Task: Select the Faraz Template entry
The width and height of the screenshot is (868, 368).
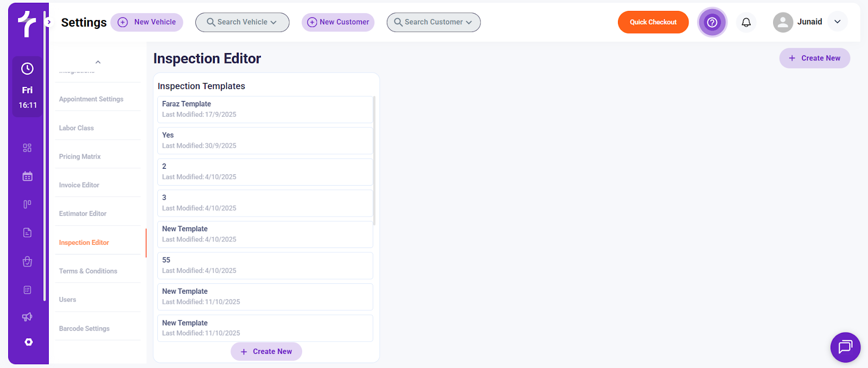Action: coord(264,109)
